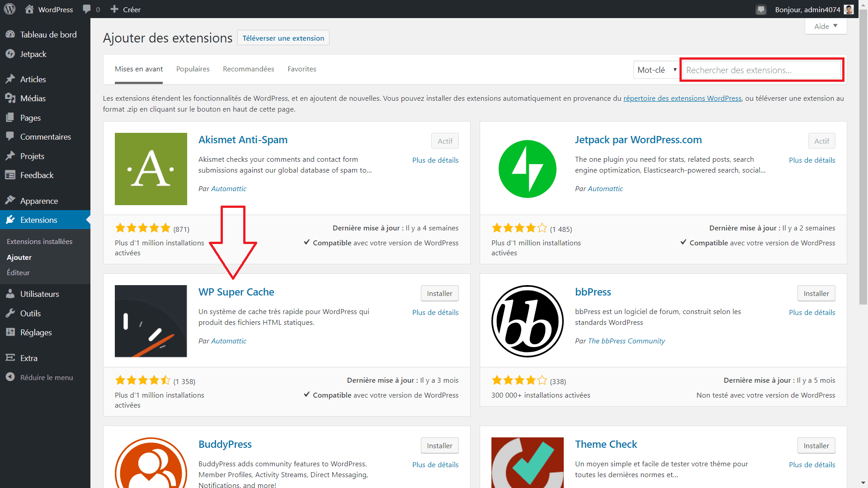Open the BuddyPress title link

pyautogui.click(x=225, y=444)
